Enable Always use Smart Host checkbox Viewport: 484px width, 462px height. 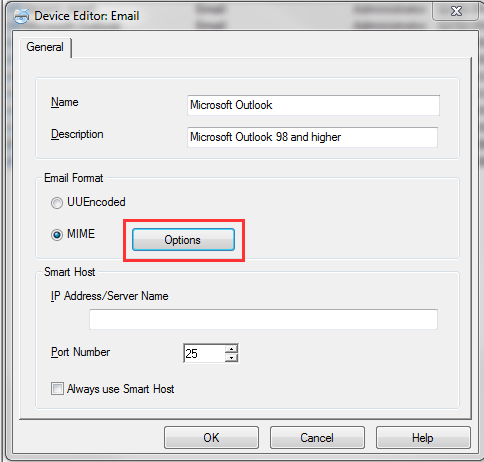57,389
